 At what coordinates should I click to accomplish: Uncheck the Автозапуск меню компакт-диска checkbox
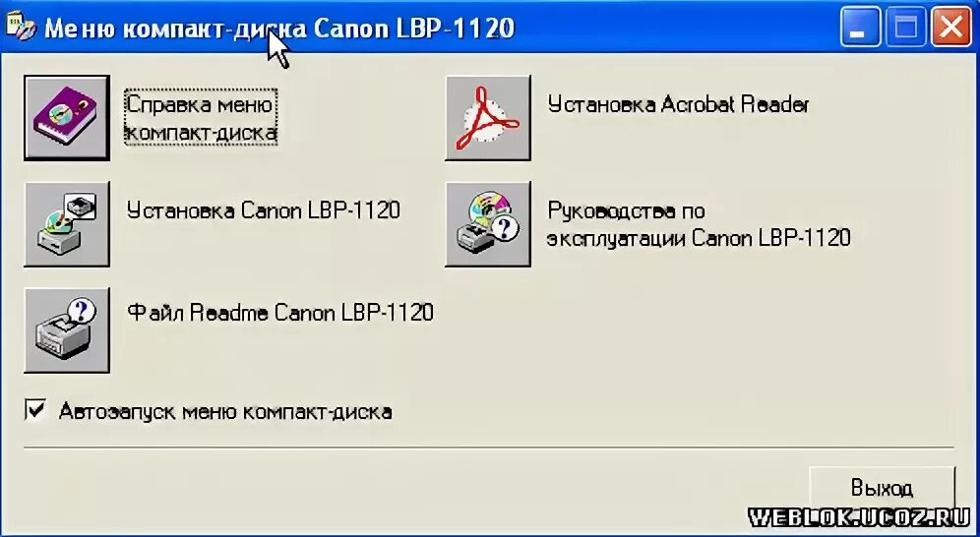click(x=35, y=410)
